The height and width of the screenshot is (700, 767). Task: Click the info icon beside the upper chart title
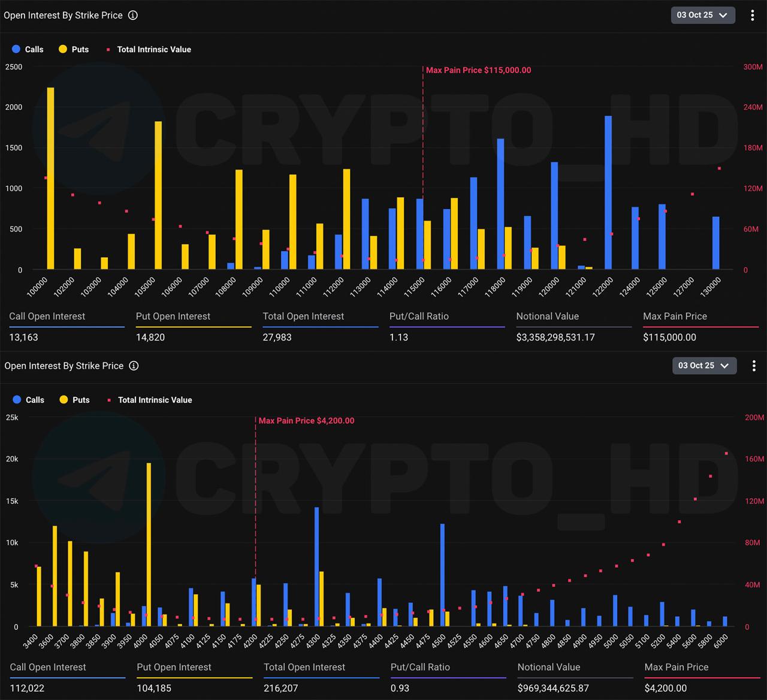coord(133,16)
